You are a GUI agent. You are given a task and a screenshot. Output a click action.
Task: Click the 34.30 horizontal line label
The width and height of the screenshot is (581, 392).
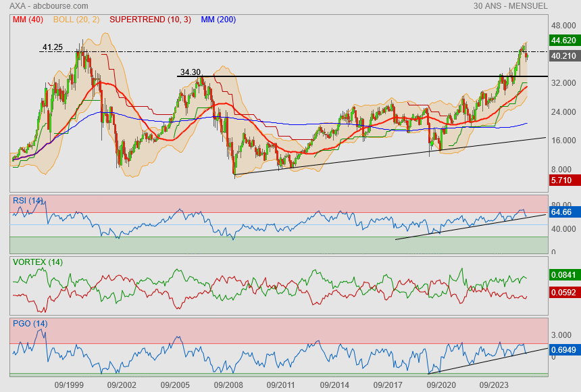(191, 72)
